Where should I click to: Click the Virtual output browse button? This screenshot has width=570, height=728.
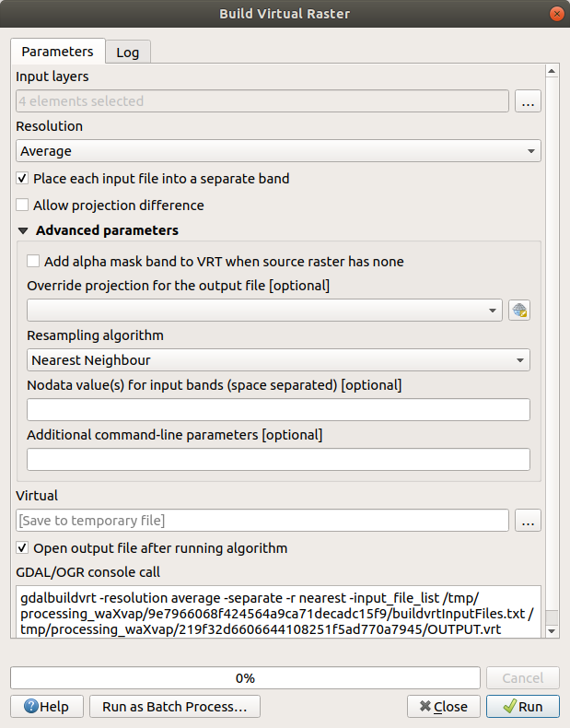pyautogui.click(x=528, y=521)
